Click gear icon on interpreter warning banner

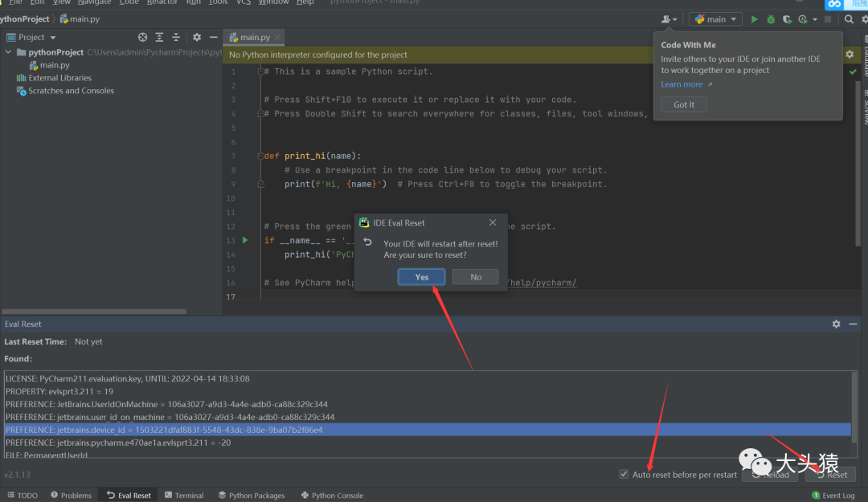pos(850,55)
